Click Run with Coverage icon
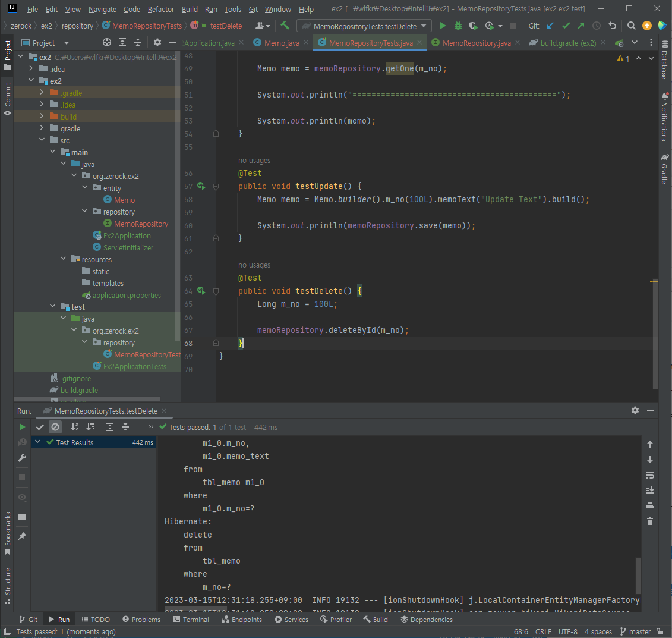Viewport: 672px width, 638px height. 473,26
